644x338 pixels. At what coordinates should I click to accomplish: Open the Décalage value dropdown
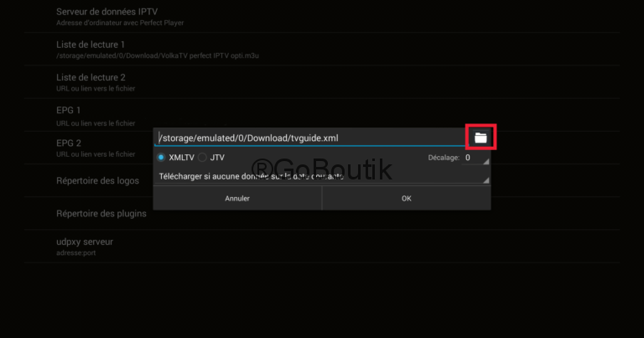476,158
